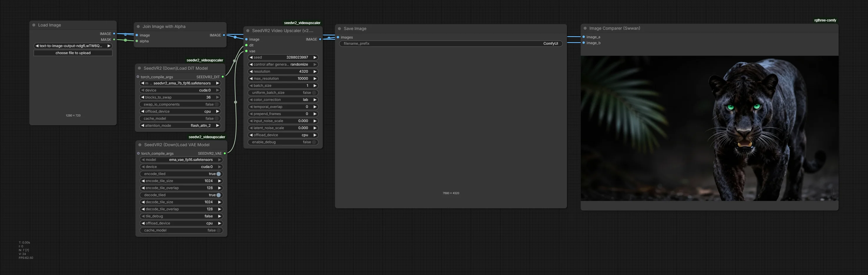Enable uniform_batch_size toggle
This screenshot has height=275, width=868.
[314, 93]
